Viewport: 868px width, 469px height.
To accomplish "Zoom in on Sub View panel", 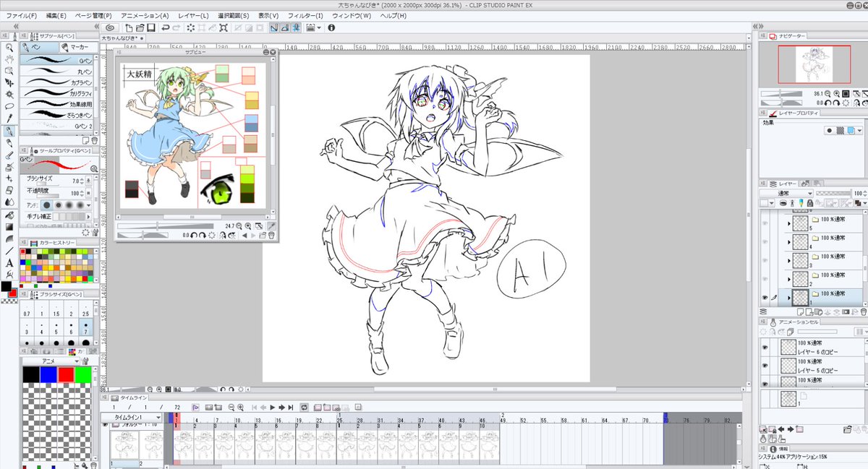I will point(248,226).
